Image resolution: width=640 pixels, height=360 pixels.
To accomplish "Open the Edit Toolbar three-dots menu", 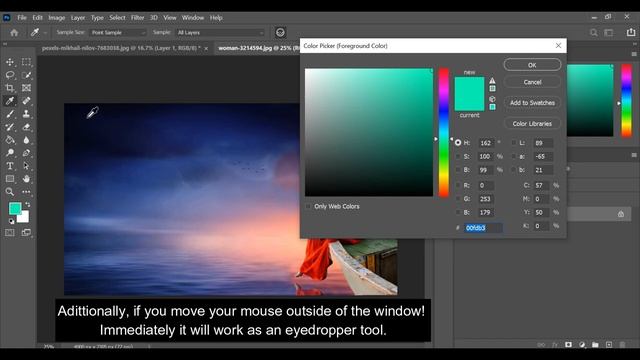I will (26, 192).
